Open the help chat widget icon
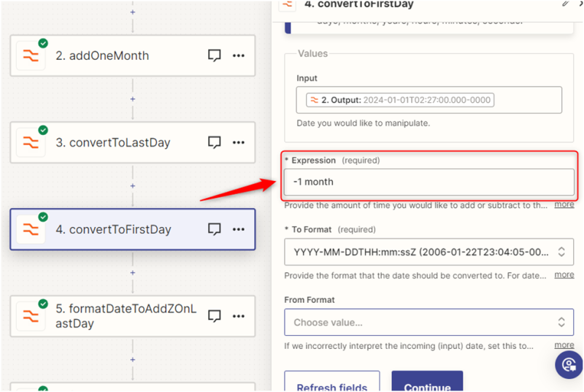584x392 pixels. [568, 364]
